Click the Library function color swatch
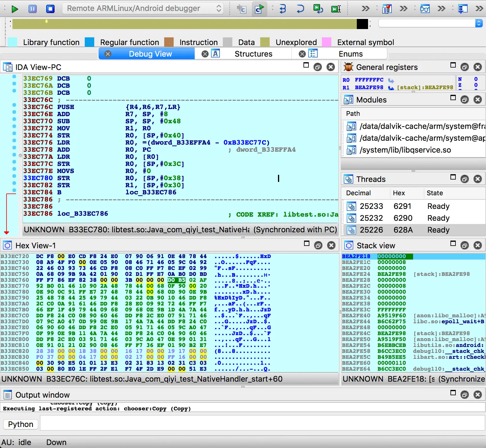This screenshot has height=448, width=486. [x=12, y=42]
